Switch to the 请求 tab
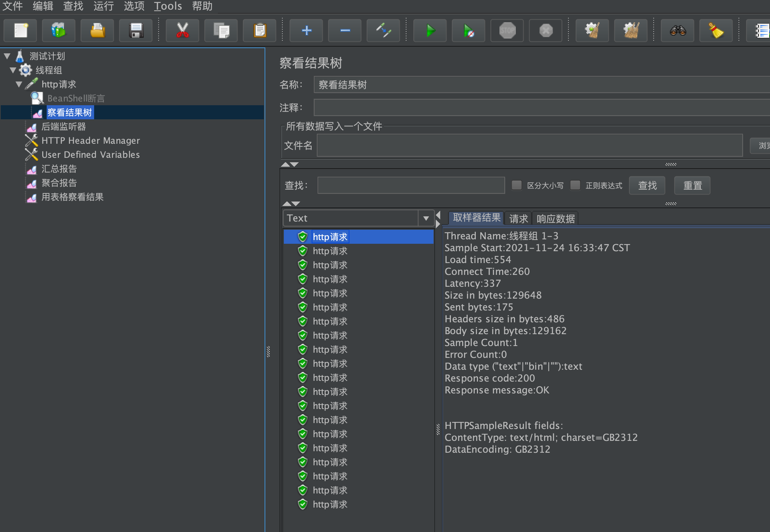The image size is (770, 532). pyautogui.click(x=518, y=219)
